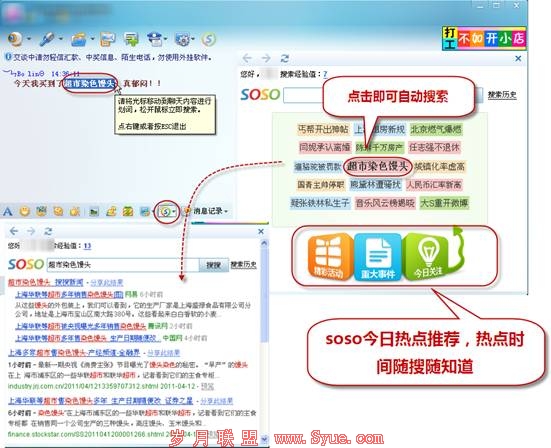
Task: Select hot topic 音乐风云榜揭晓
Action: (385, 203)
